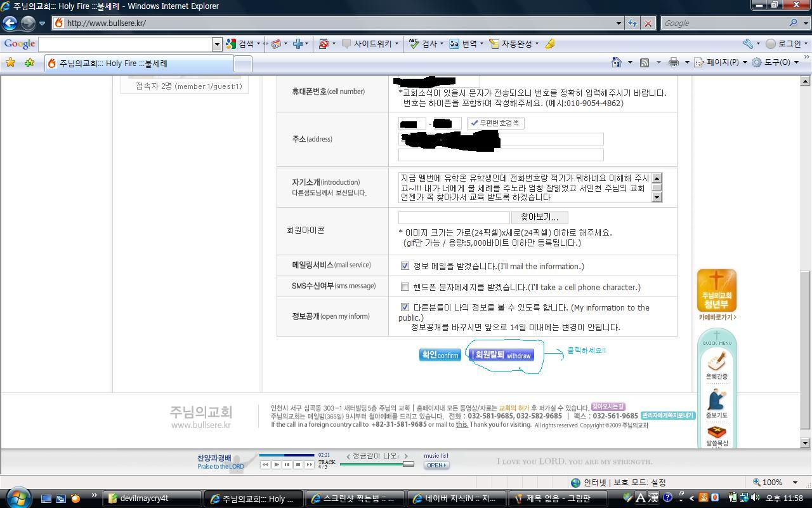Click the IE Forward navigation button
This screenshot has height=508, width=812.
click(28, 23)
